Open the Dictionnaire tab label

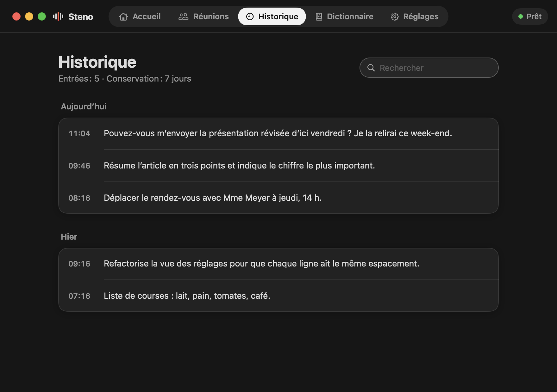pos(350,16)
